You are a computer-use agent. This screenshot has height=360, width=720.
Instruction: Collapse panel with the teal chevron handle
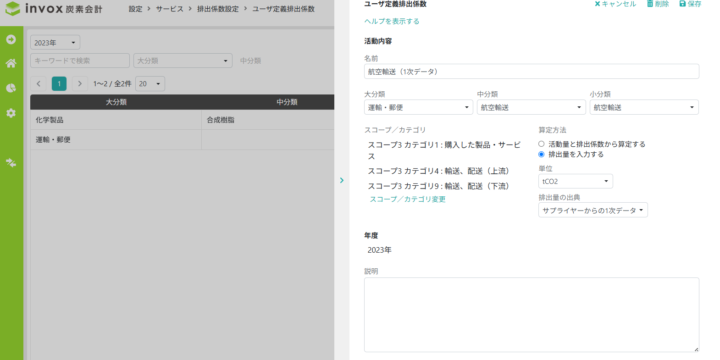pos(342,180)
